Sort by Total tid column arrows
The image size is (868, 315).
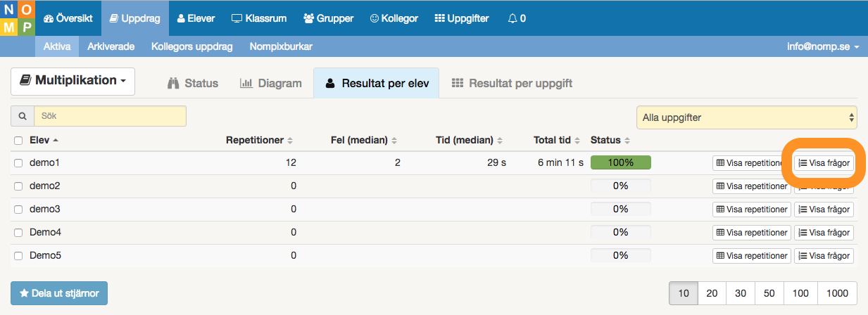[x=577, y=141]
